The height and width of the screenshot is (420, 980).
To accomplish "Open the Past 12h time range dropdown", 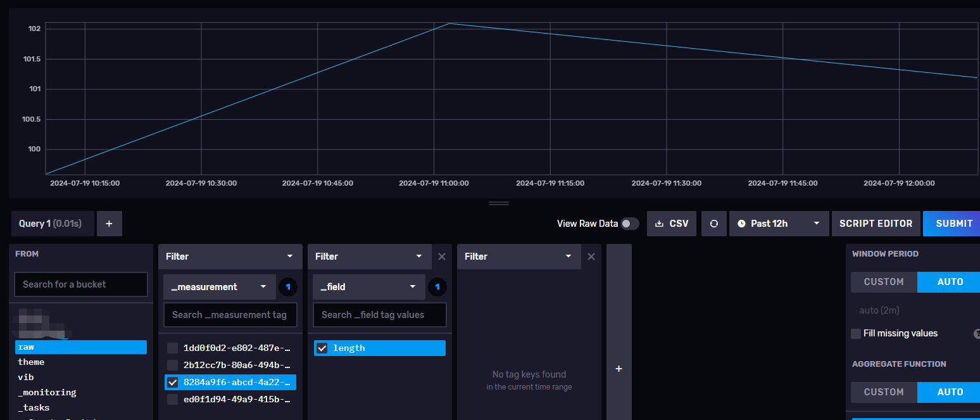I will point(779,224).
